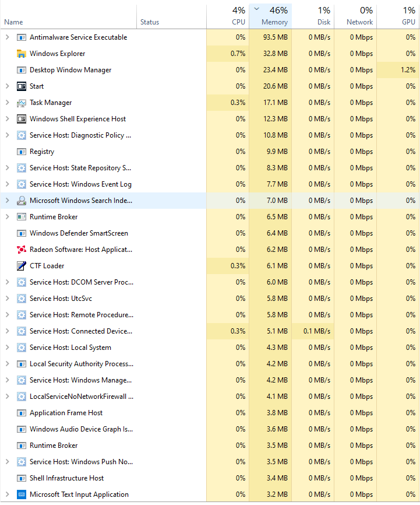The height and width of the screenshot is (505, 420).
Task: Expand the Start process group
Action: coord(8,86)
